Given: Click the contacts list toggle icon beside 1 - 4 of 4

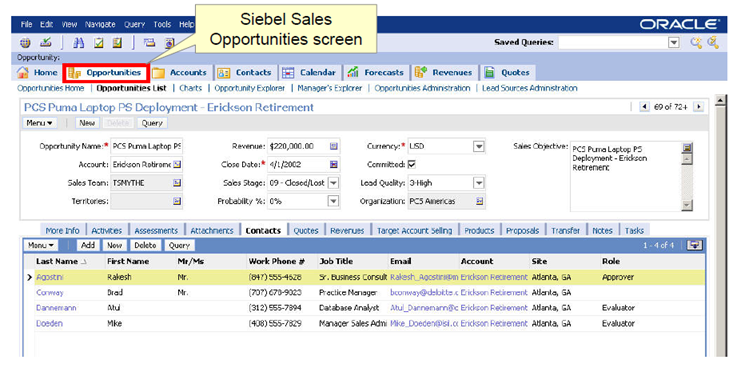Looking at the screenshot, I should click(x=694, y=245).
